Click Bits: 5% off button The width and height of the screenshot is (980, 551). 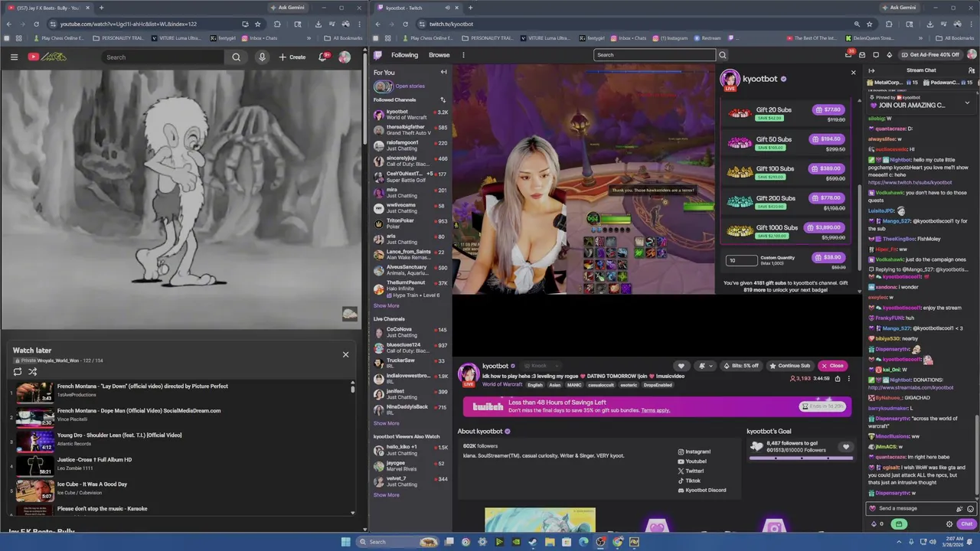(x=740, y=366)
